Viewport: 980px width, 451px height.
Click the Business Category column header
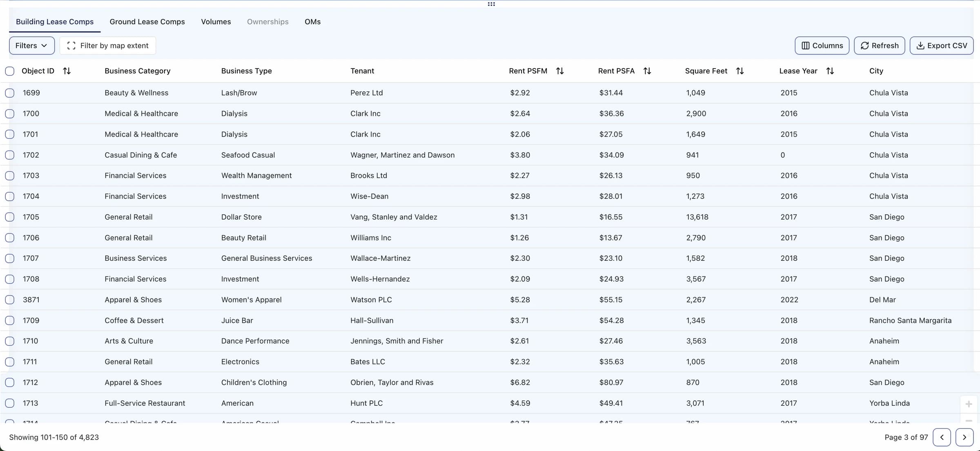pos(138,71)
